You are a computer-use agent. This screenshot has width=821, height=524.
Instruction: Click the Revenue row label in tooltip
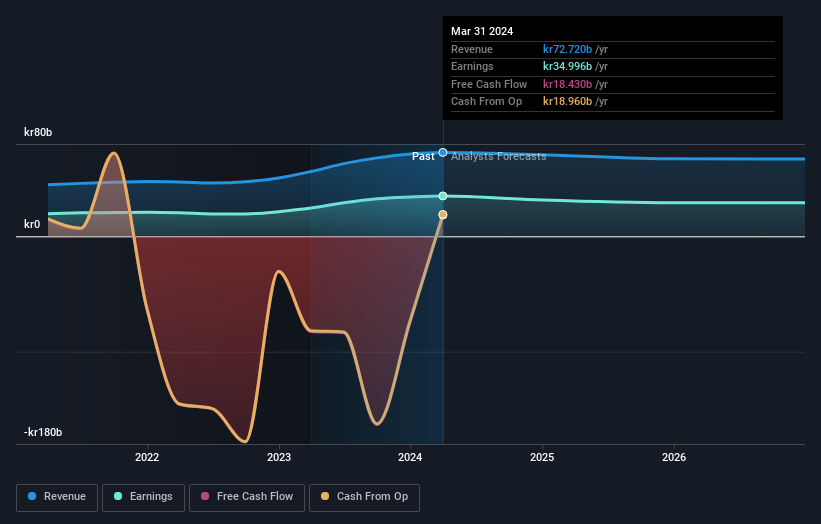(472, 49)
